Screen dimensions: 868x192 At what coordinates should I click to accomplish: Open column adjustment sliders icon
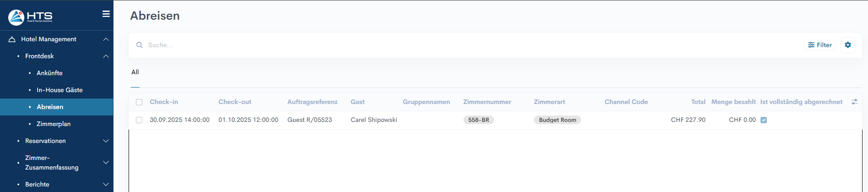(854, 102)
